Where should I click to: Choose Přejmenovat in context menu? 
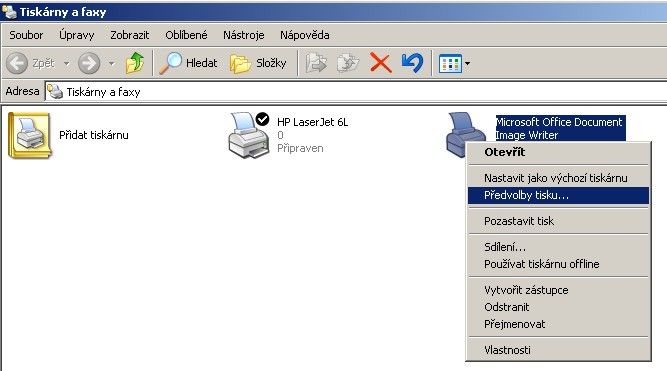558,324
